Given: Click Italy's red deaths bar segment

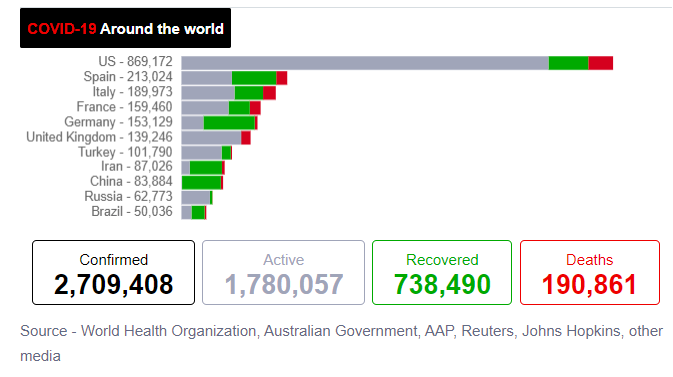Looking at the screenshot, I should tap(269, 93).
